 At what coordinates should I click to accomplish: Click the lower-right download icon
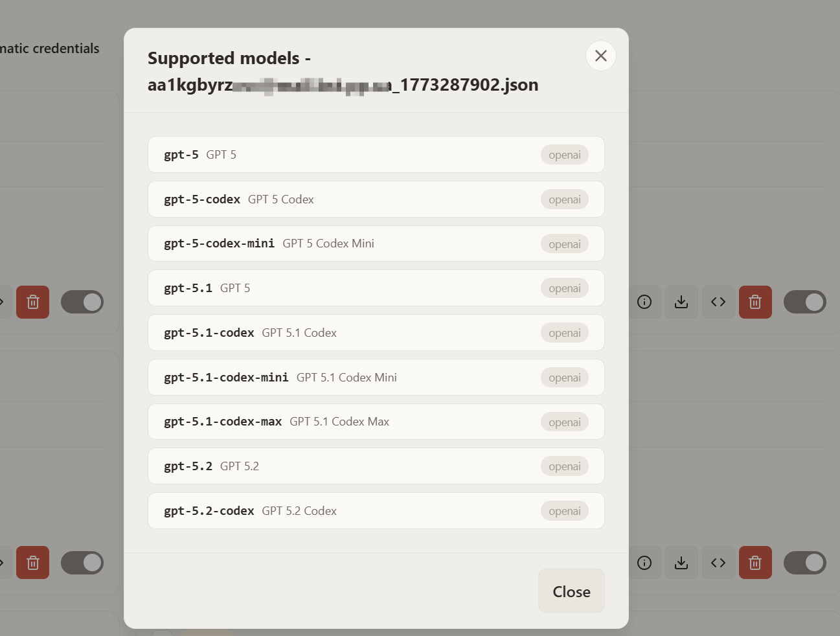click(681, 563)
